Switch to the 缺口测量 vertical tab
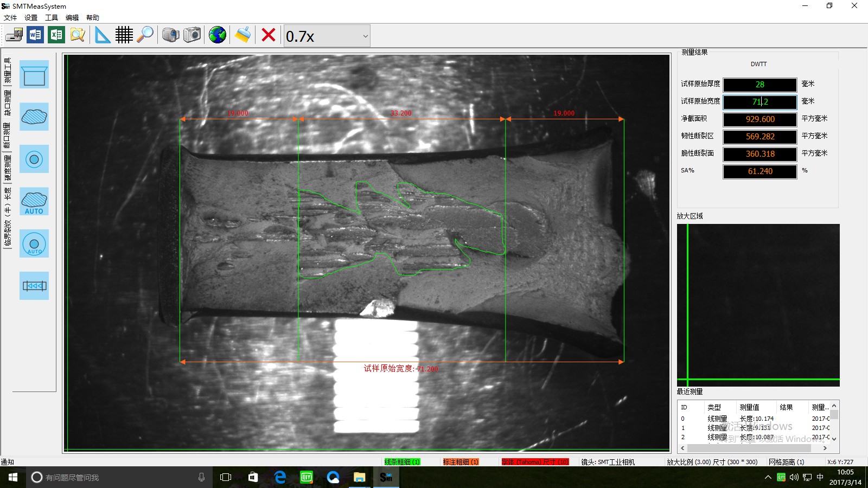The height and width of the screenshot is (488, 868). 7,103
